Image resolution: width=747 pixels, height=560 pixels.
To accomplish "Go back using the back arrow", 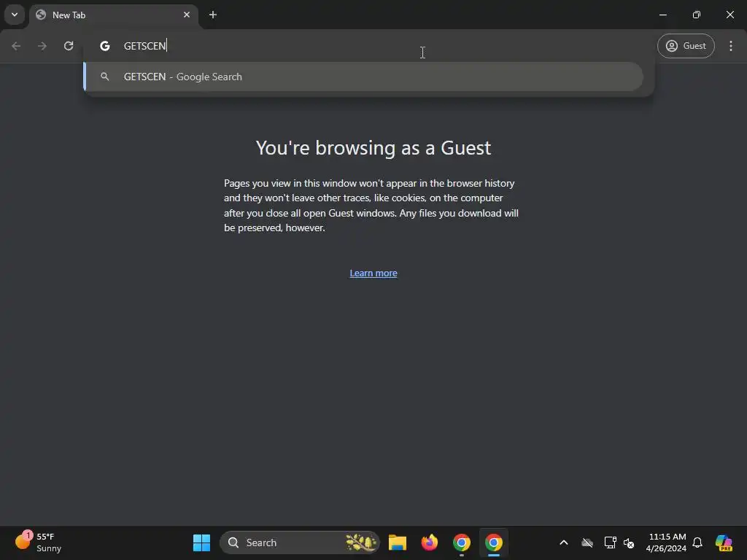I will 16,46.
